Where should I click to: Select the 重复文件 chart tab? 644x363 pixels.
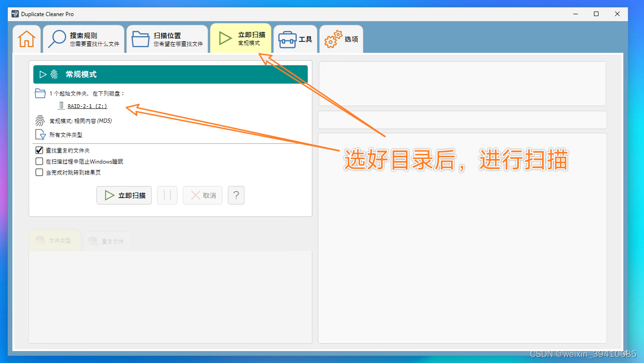click(x=107, y=241)
